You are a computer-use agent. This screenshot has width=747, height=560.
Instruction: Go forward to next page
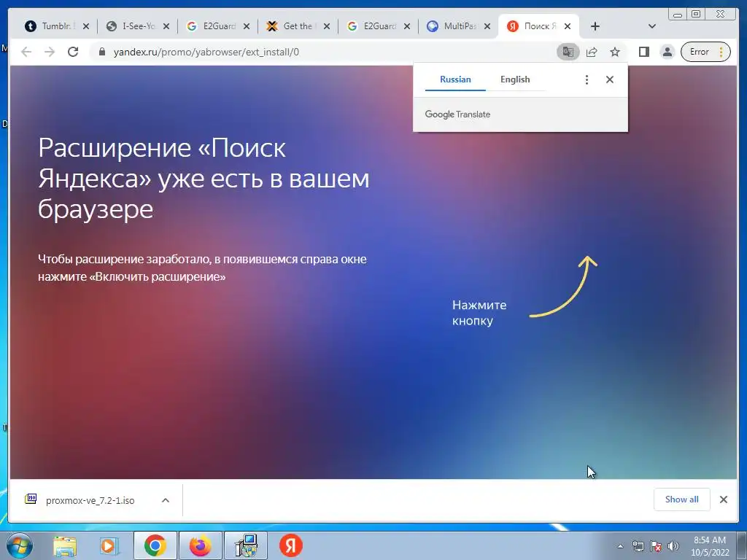[50, 52]
